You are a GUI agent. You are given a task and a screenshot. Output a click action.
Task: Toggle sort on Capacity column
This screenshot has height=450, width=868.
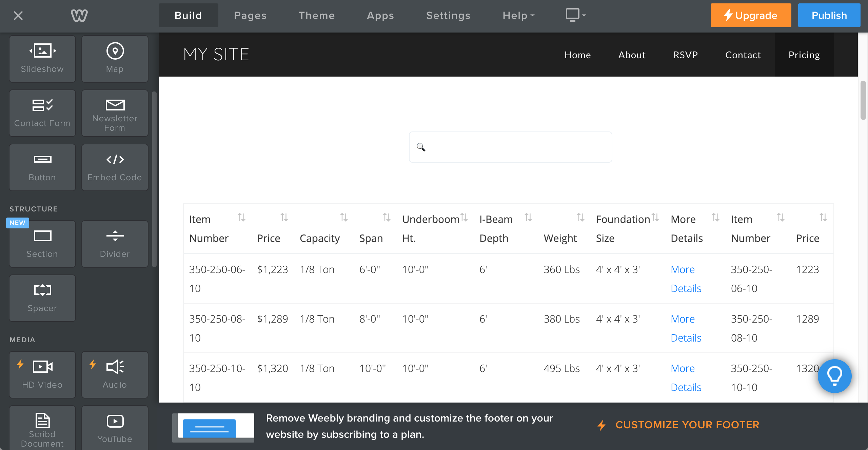tap(343, 217)
